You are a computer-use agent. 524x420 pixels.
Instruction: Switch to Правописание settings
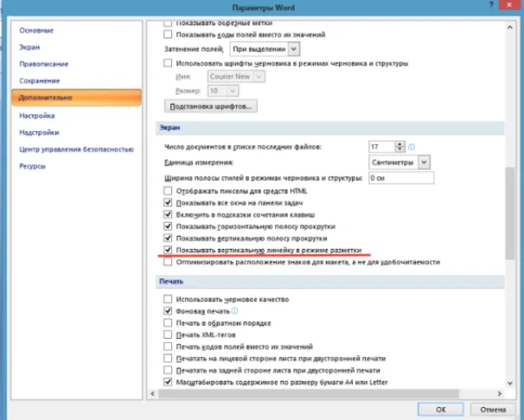click(x=43, y=64)
